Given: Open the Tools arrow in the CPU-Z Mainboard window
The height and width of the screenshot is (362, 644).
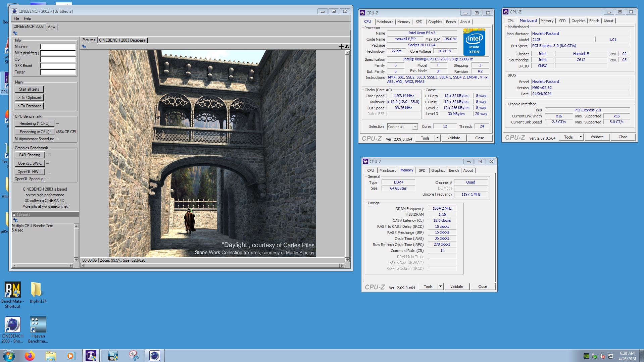Looking at the screenshot, I should 581,137.
